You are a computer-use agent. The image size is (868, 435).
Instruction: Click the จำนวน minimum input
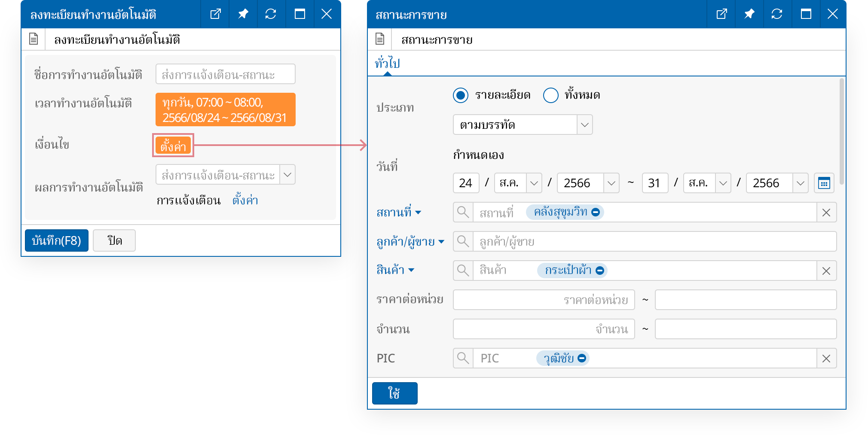click(x=544, y=329)
